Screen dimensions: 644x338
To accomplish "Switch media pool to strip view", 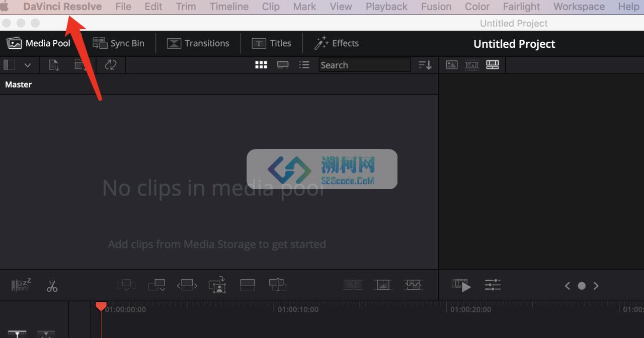I will click(283, 65).
